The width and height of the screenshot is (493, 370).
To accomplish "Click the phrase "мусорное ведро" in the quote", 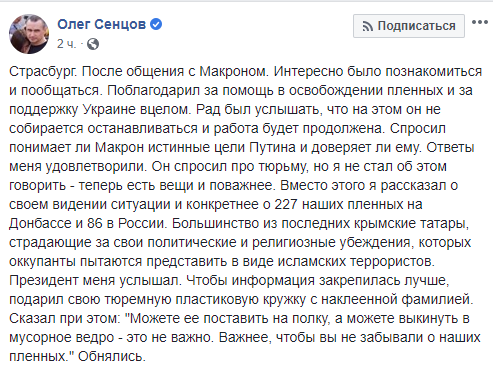I will (x=61, y=338).
